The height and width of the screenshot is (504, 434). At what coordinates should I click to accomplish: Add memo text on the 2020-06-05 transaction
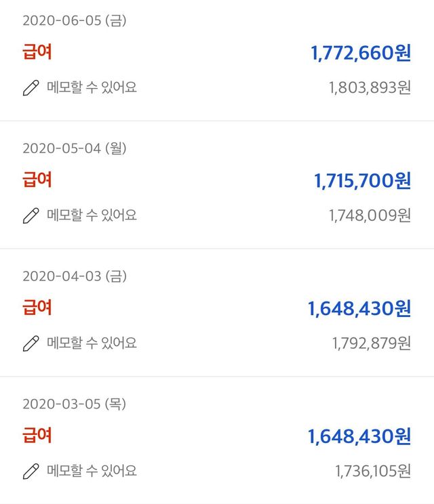point(92,87)
